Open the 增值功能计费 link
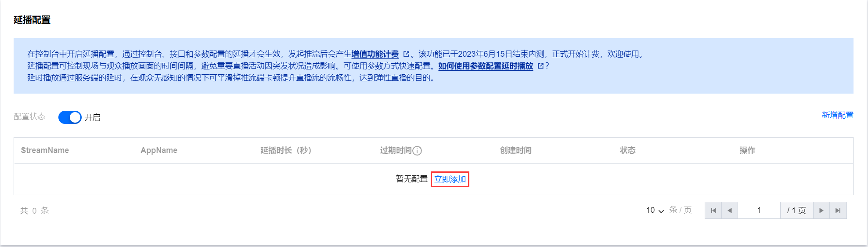The width and height of the screenshot is (868, 247). click(375, 54)
